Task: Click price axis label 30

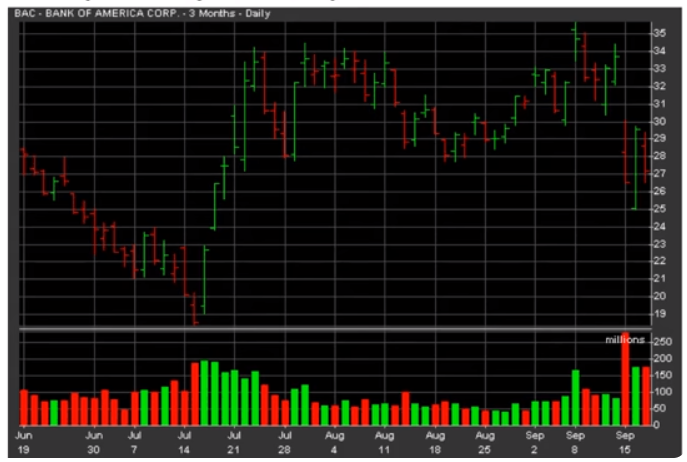Action: click(660, 121)
